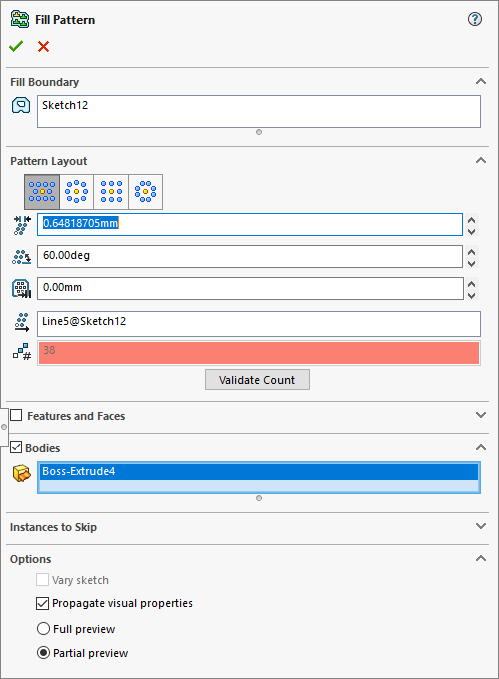Select Boss-Extrude4 in the Bodies list

(x=259, y=472)
